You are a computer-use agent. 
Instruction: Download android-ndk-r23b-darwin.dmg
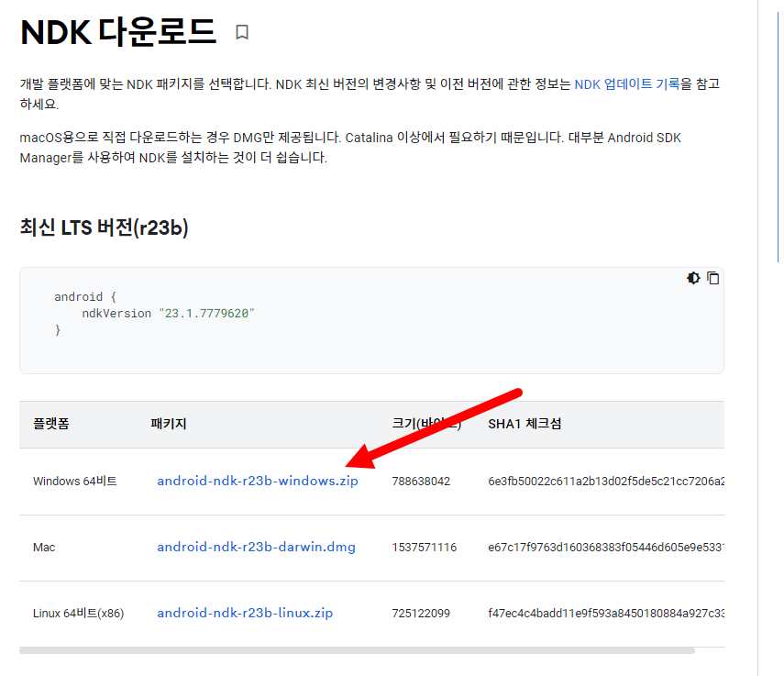click(256, 547)
